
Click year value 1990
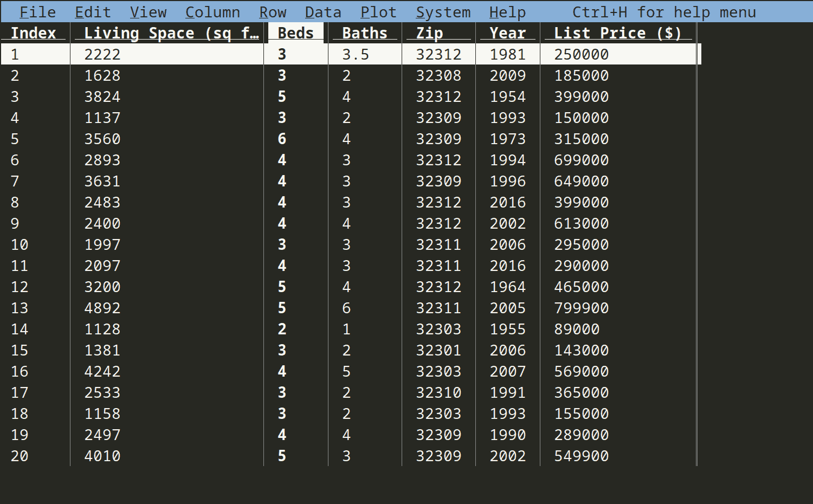coord(508,435)
